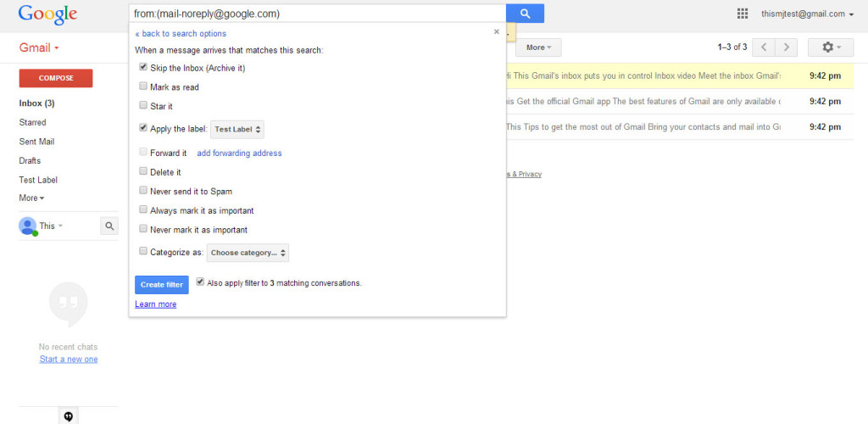
Task: Open the More actions dropdown button
Action: [x=538, y=47]
